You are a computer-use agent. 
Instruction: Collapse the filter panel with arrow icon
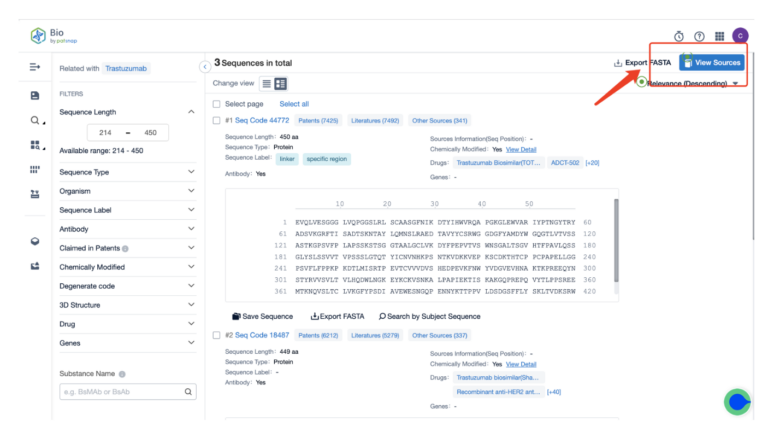(205, 67)
